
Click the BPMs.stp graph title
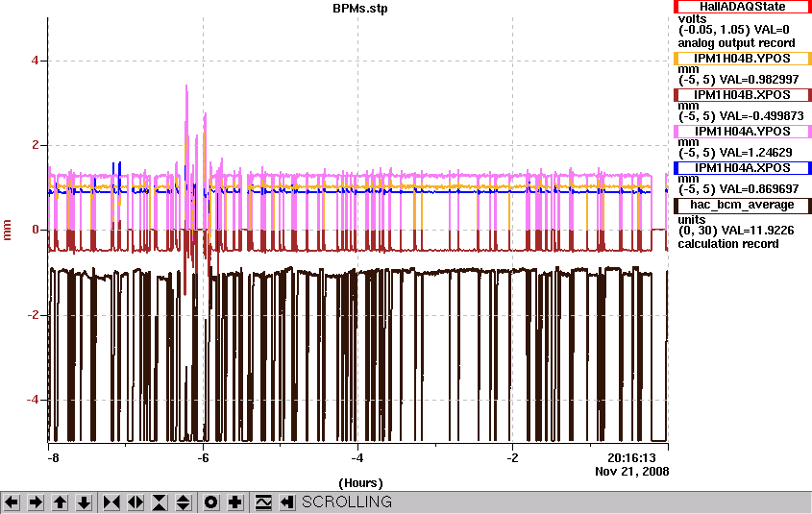tap(360, 9)
